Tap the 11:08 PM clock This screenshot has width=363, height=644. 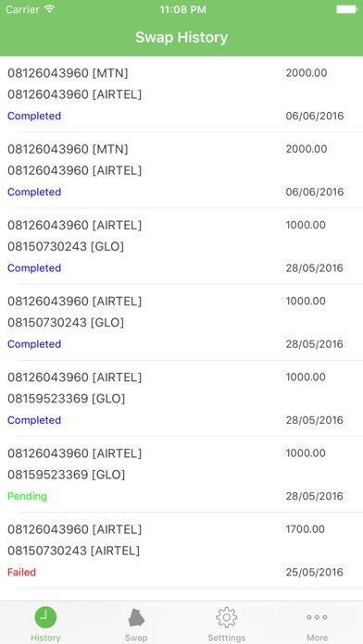(182, 9)
